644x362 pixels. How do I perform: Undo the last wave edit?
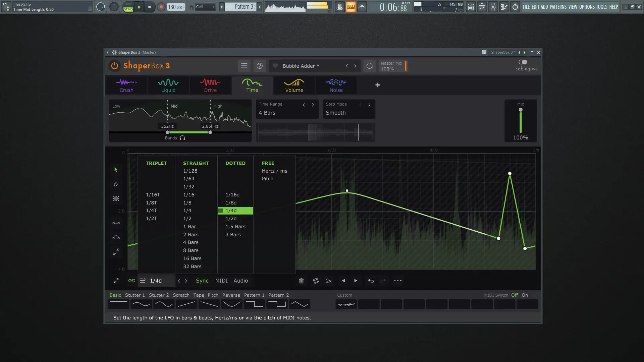pos(371,281)
